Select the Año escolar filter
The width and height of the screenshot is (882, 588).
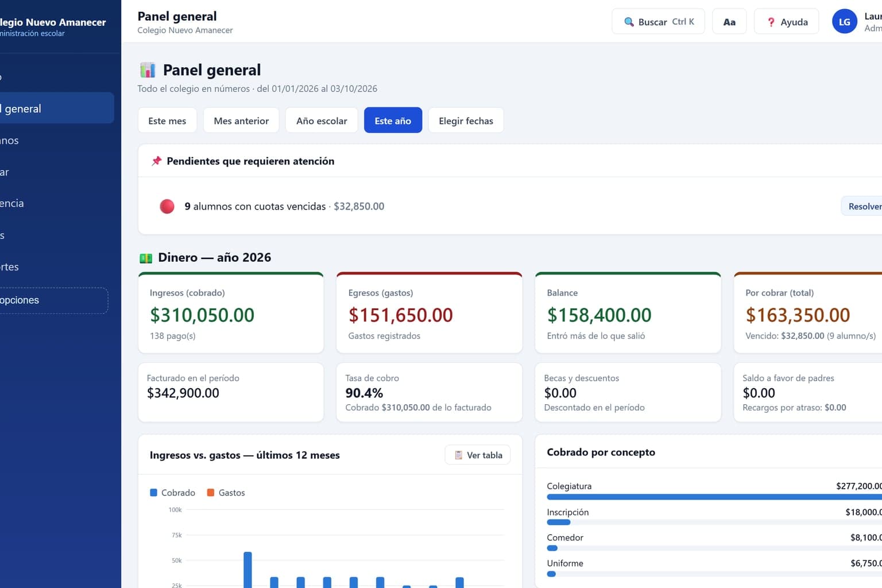(x=322, y=121)
